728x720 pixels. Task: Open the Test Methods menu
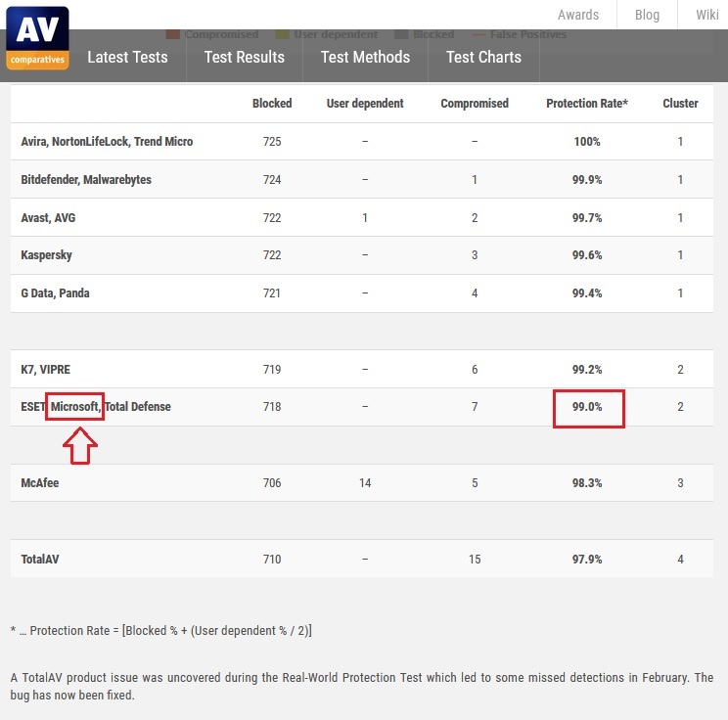point(365,57)
